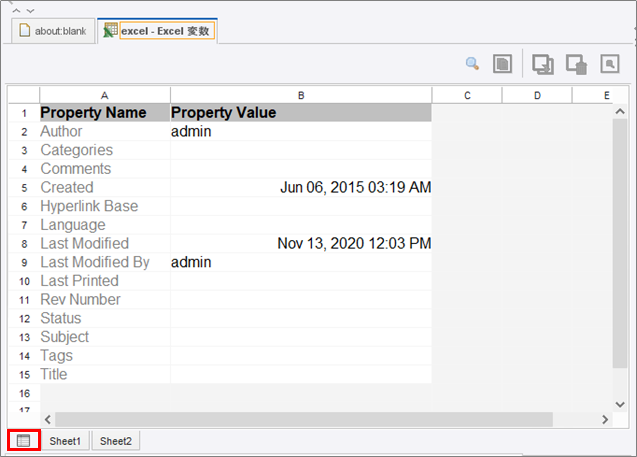Image resolution: width=637 pixels, height=457 pixels.
Task: Select column B header
Action: (301, 95)
